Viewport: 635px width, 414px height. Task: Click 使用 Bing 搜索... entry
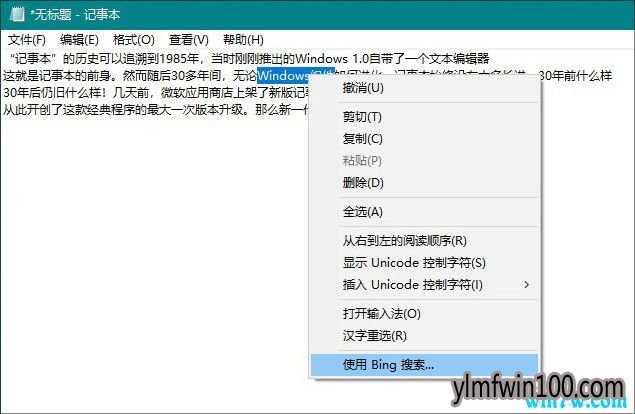[x=424, y=365]
